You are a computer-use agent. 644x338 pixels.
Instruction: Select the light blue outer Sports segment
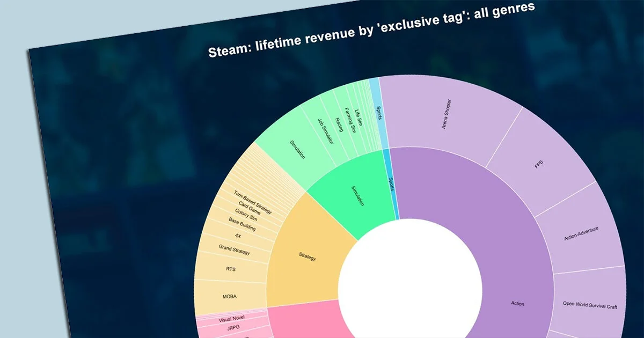[x=379, y=113]
